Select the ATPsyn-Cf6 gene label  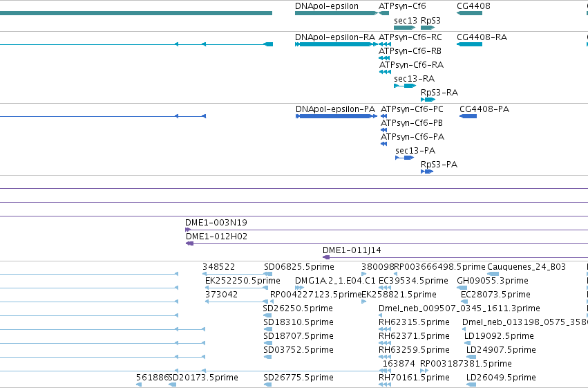[402, 6]
